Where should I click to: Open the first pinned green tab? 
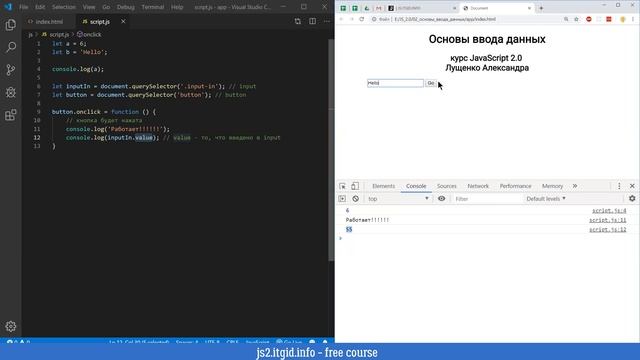pos(343,8)
